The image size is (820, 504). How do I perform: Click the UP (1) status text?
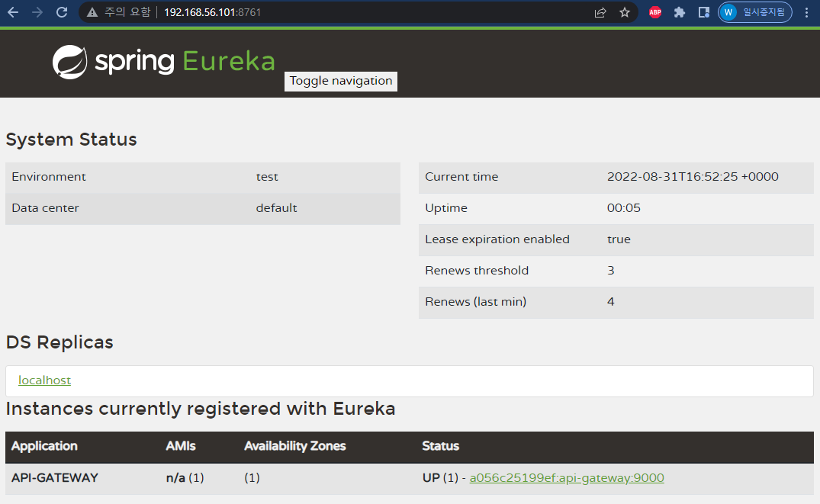pos(440,478)
